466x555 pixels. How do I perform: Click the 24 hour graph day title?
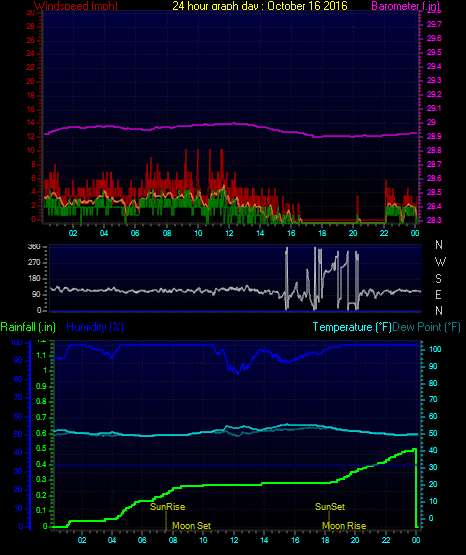260,6
